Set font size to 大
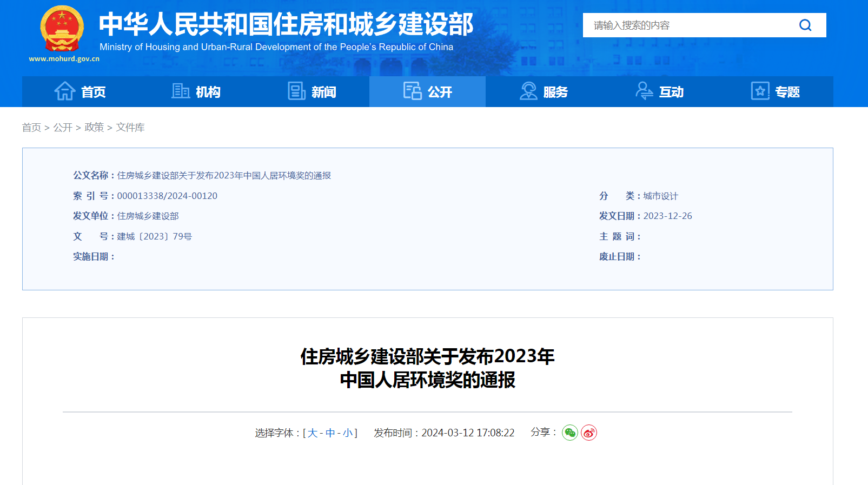868x485 pixels. coord(313,433)
